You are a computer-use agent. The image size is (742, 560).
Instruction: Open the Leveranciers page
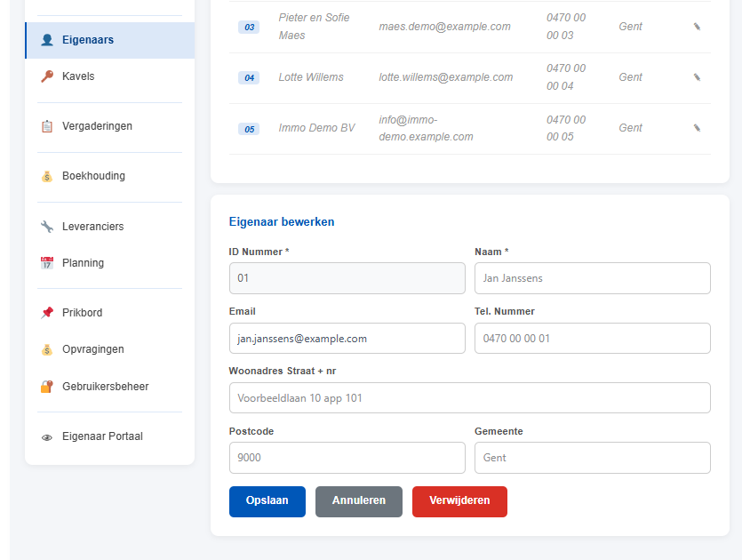tap(110, 227)
